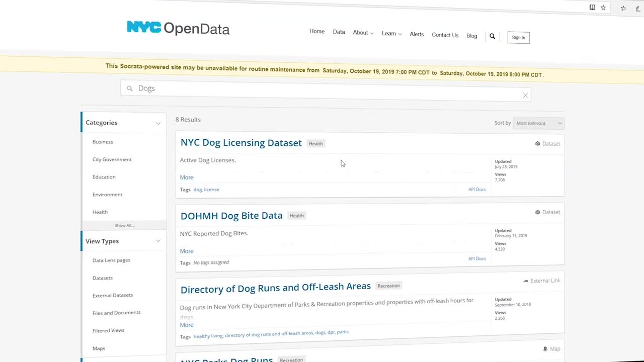Click the Recreation badge beside NYC Parks Dog Runs

click(292, 360)
